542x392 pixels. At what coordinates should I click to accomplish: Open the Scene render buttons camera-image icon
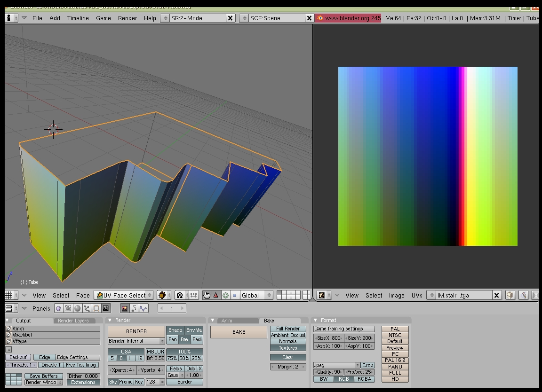tap(105, 308)
